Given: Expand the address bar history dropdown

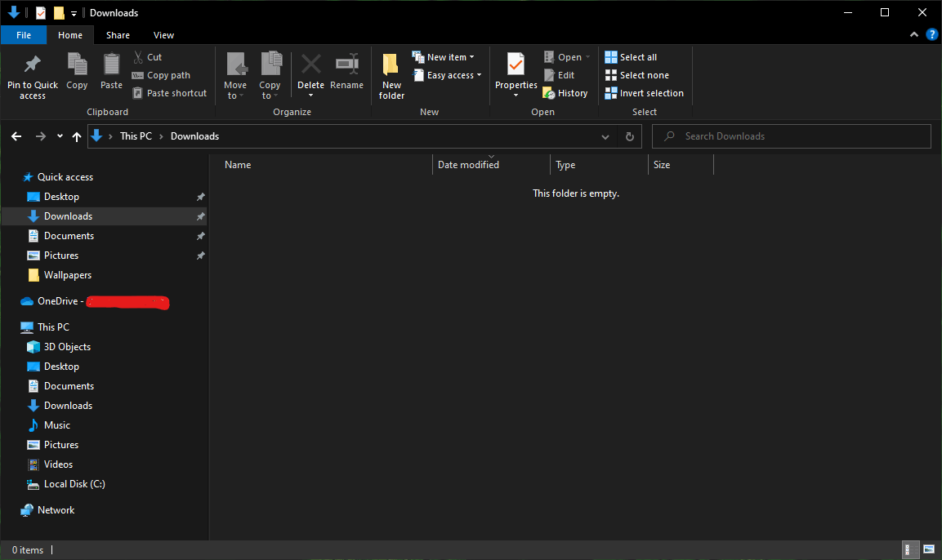Looking at the screenshot, I should pyautogui.click(x=605, y=137).
